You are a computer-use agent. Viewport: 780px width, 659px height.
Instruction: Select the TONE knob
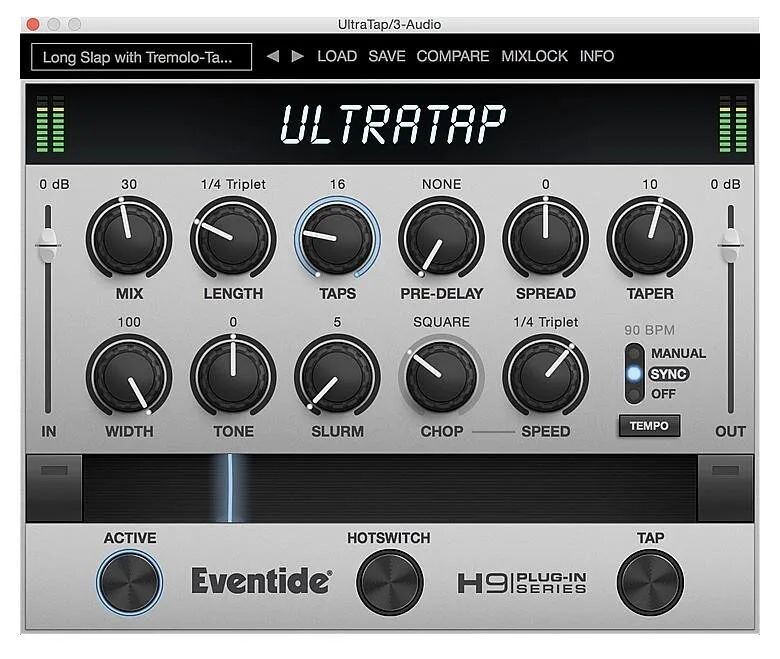point(233,376)
